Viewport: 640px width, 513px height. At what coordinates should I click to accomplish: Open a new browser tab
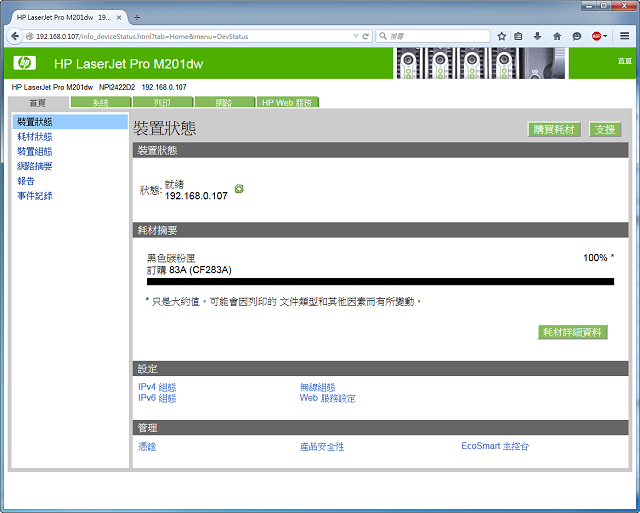pos(137,17)
